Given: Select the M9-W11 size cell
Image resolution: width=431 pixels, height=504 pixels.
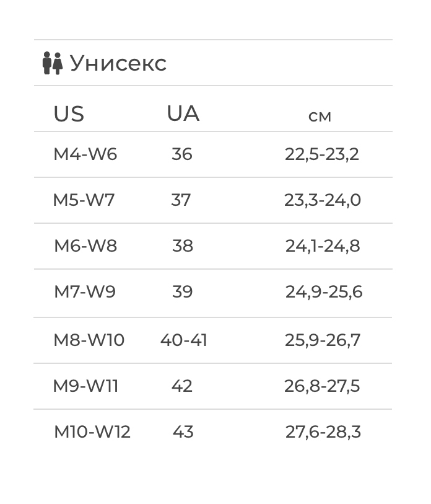Looking at the screenshot, I should coord(85,386).
